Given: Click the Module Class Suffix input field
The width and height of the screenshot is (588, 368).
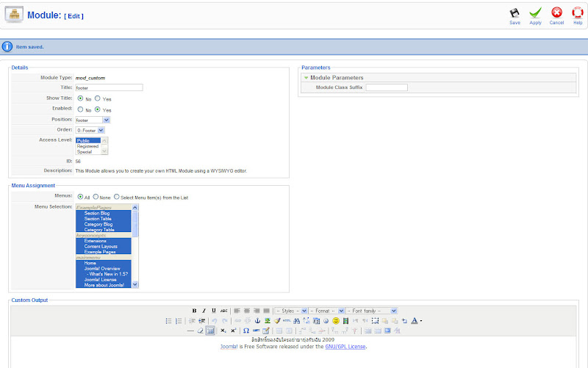Looking at the screenshot, I should (387, 87).
